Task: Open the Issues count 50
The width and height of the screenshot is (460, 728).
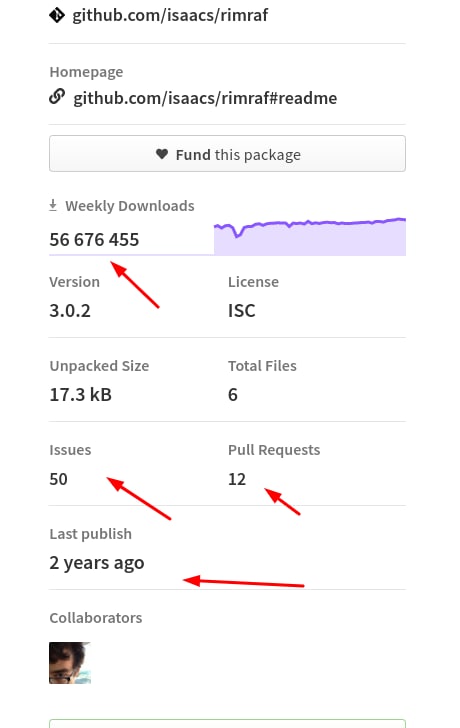Action: [58, 479]
